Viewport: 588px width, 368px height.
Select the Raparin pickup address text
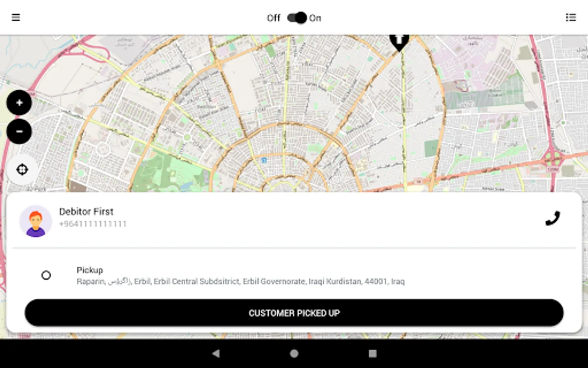241,281
